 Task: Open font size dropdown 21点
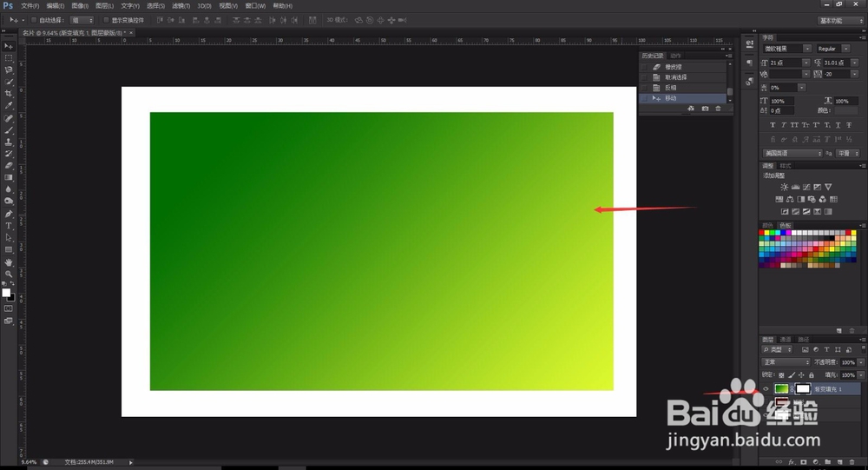pos(806,63)
